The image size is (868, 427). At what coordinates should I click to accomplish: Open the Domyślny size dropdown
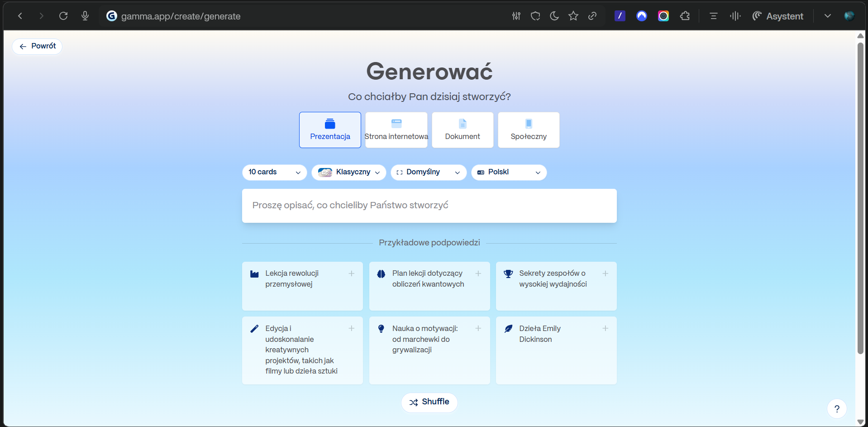(429, 172)
